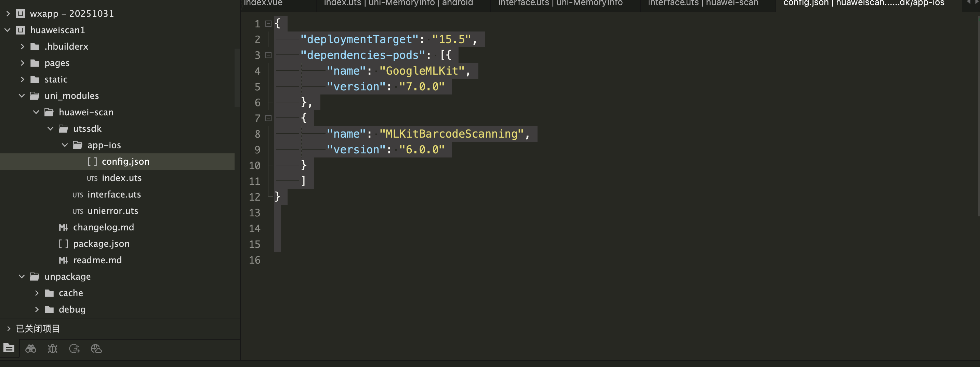
Task: Click the markdown icon beside readme.md
Action: (63, 261)
